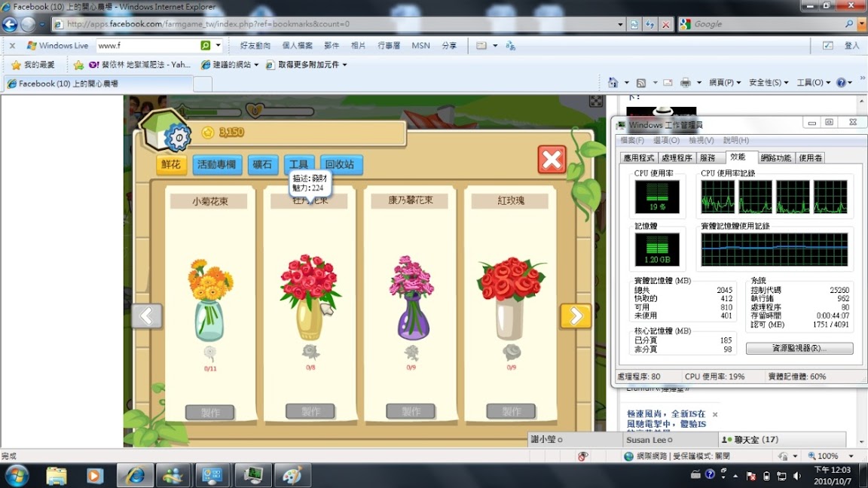Open the 工具(O) Tools menu
The height and width of the screenshot is (488, 868).
(813, 82)
